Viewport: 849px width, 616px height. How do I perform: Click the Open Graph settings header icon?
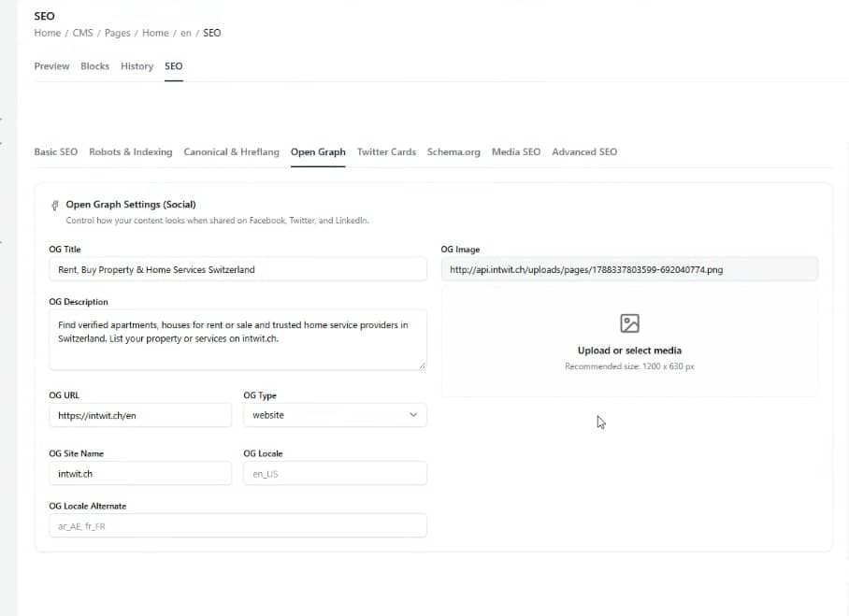[54, 205]
